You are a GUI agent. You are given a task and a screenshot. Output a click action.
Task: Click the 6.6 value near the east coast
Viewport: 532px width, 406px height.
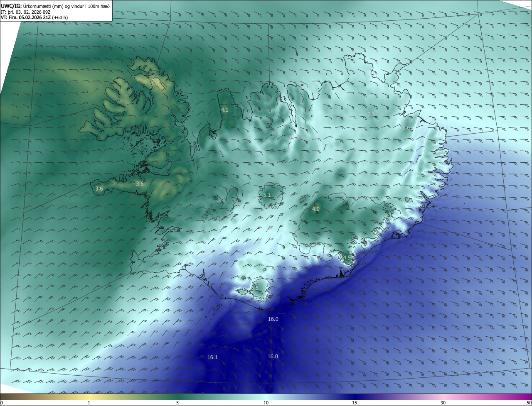[406, 128]
